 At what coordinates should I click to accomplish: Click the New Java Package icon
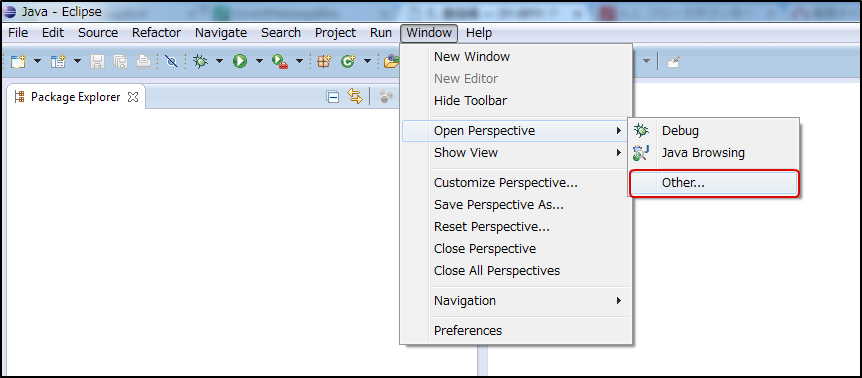coord(324,62)
